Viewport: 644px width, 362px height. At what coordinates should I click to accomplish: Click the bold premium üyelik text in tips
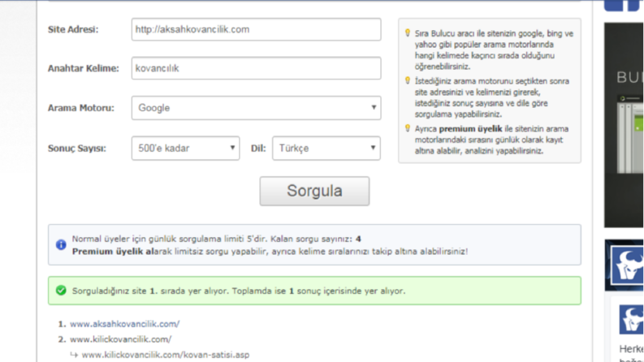point(470,129)
